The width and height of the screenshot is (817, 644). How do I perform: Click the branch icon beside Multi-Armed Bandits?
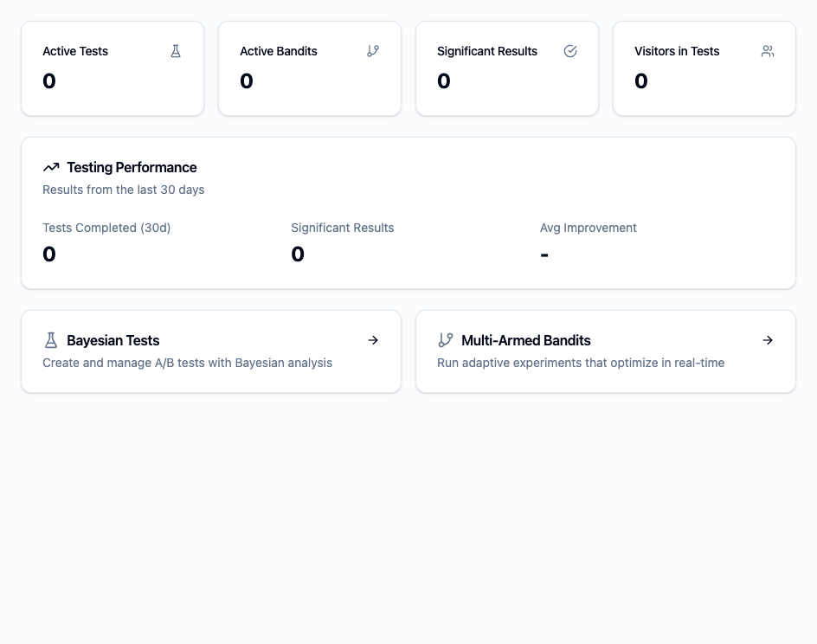click(446, 340)
